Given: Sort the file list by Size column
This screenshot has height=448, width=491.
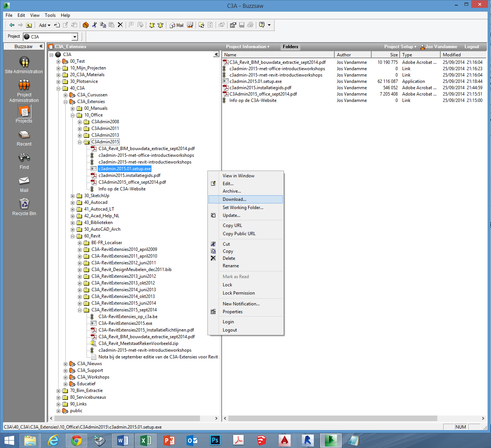Looking at the screenshot, I should (x=385, y=55).
